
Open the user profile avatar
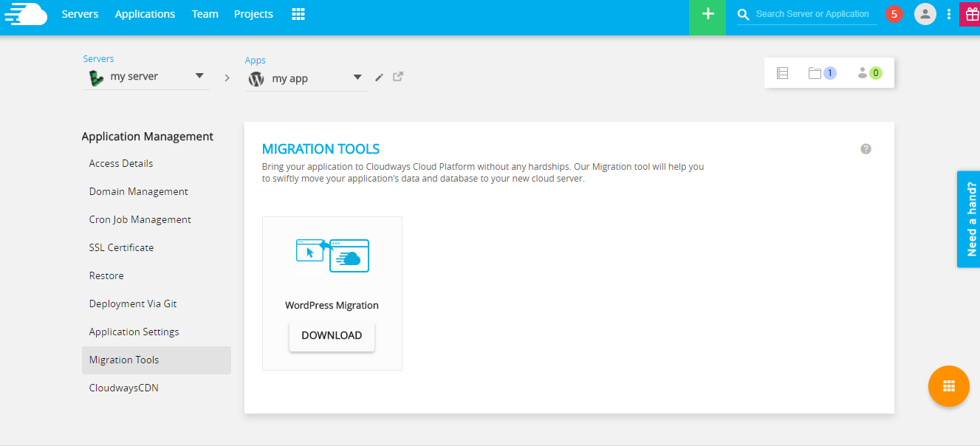(x=925, y=14)
